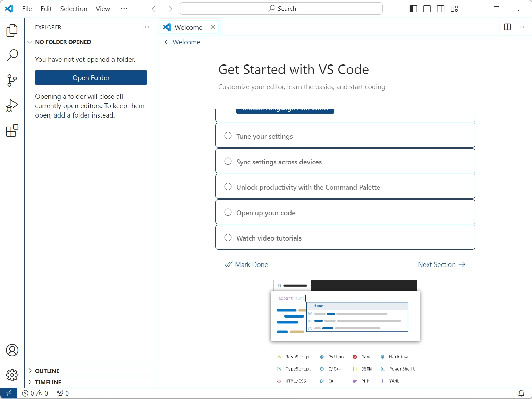Screen dimensions: 532x399
Task: Click the Open Folder button
Action: click(x=91, y=78)
